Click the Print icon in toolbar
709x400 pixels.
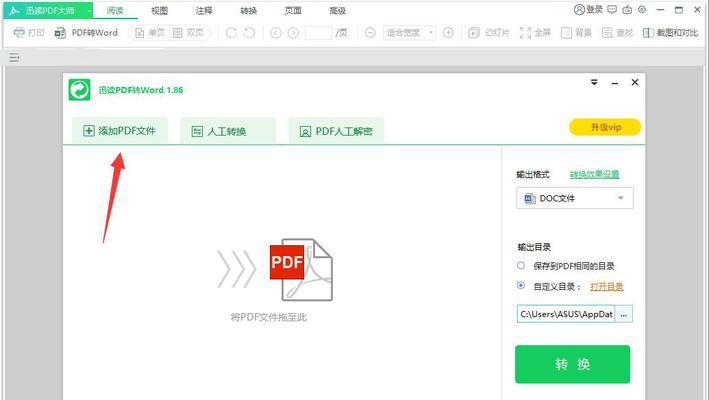tap(19, 33)
